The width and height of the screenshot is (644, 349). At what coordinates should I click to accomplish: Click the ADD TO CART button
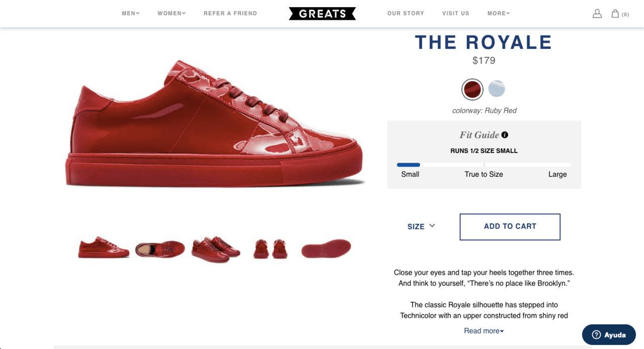point(510,227)
